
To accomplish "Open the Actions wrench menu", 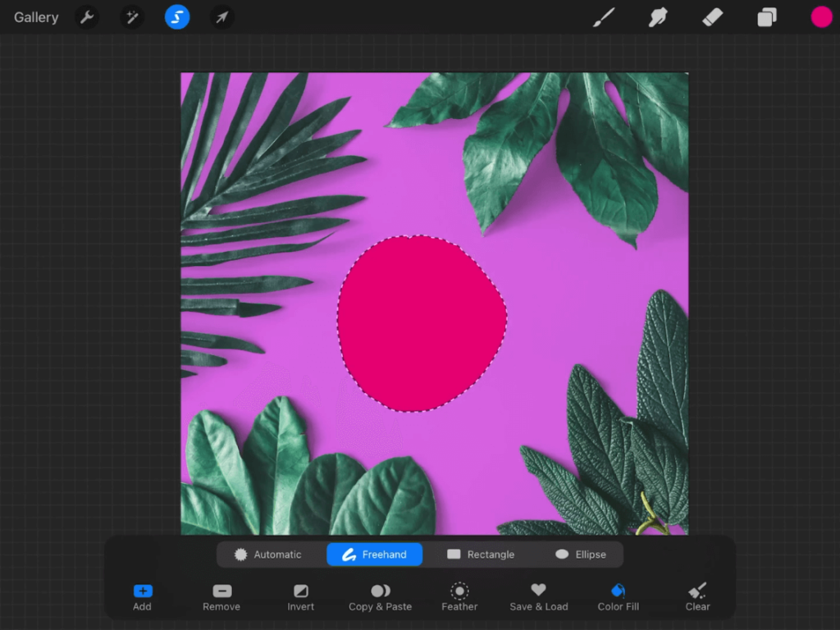I will tap(87, 17).
